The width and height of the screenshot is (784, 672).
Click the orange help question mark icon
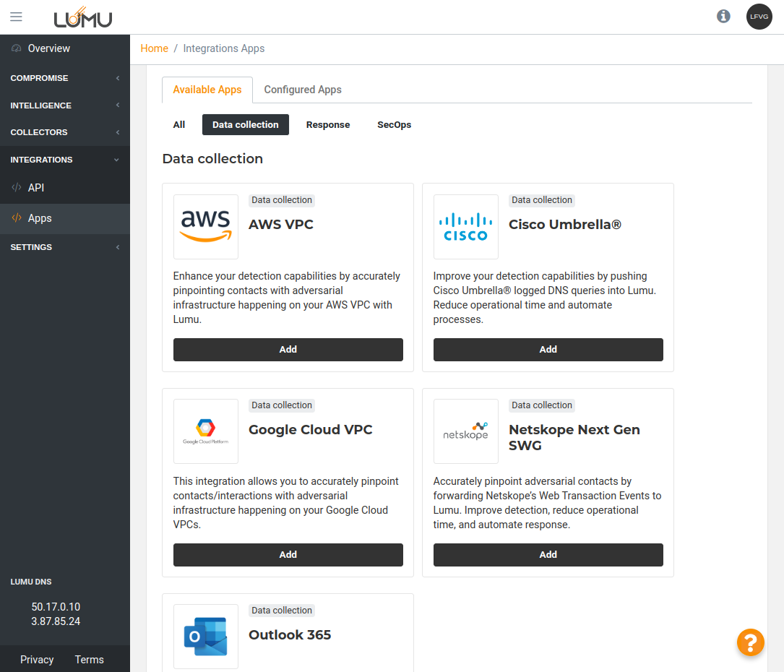(x=750, y=642)
